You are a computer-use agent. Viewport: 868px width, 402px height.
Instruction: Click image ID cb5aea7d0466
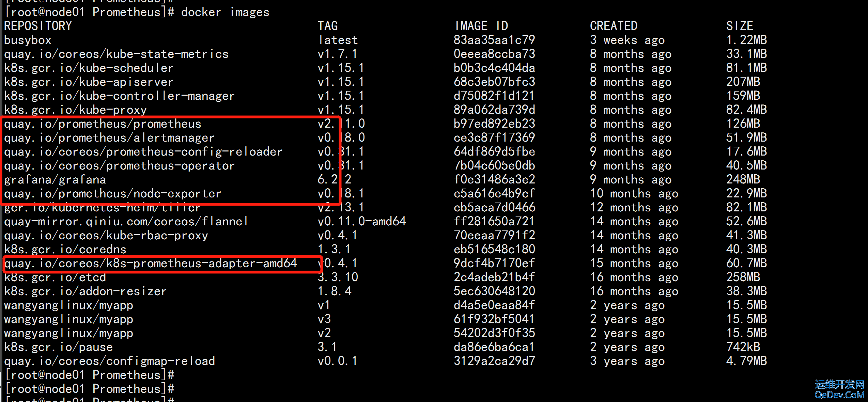pyautogui.click(x=494, y=207)
